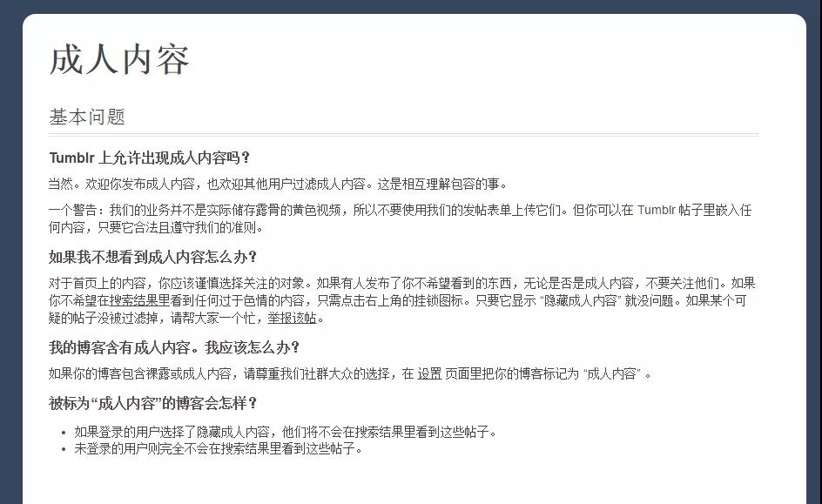Screen dimensions: 822x504
Task: Click the heading 如果我不想看到成人内容怎么办?
Action: coord(152,258)
